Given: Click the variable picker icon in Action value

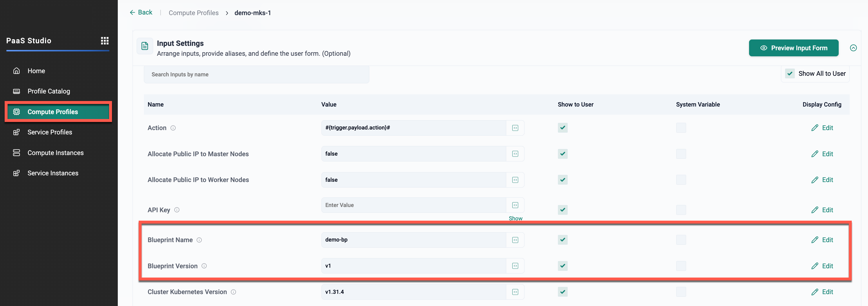Looking at the screenshot, I should (515, 128).
